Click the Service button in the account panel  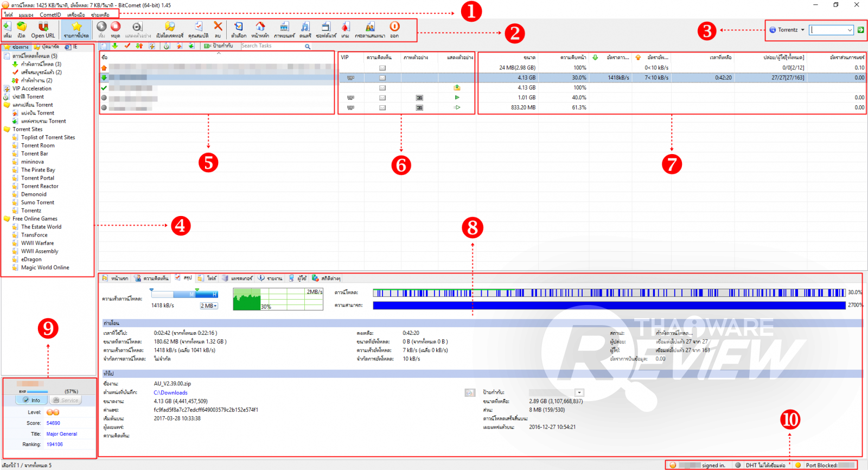click(66, 401)
